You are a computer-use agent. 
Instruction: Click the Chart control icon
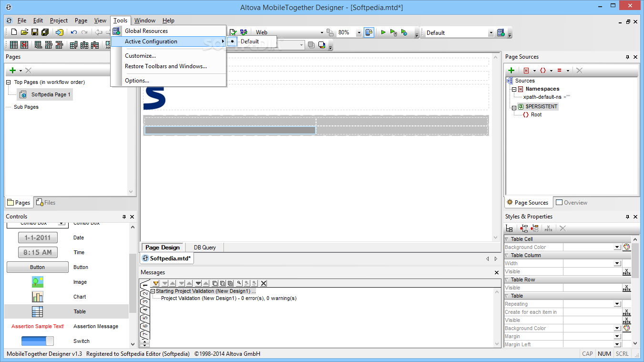click(x=38, y=297)
